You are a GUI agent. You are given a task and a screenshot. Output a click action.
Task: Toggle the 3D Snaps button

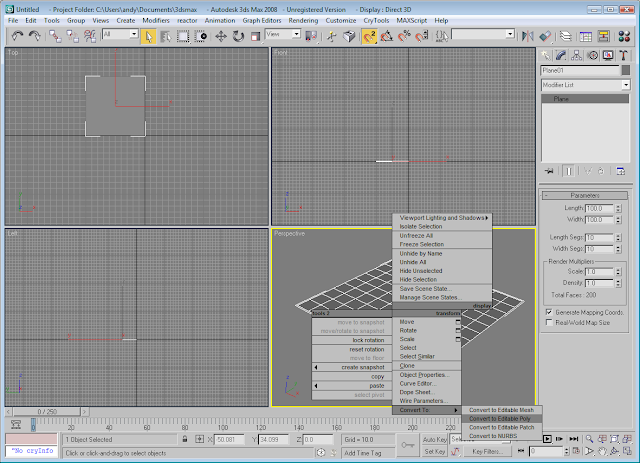[369, 36]
